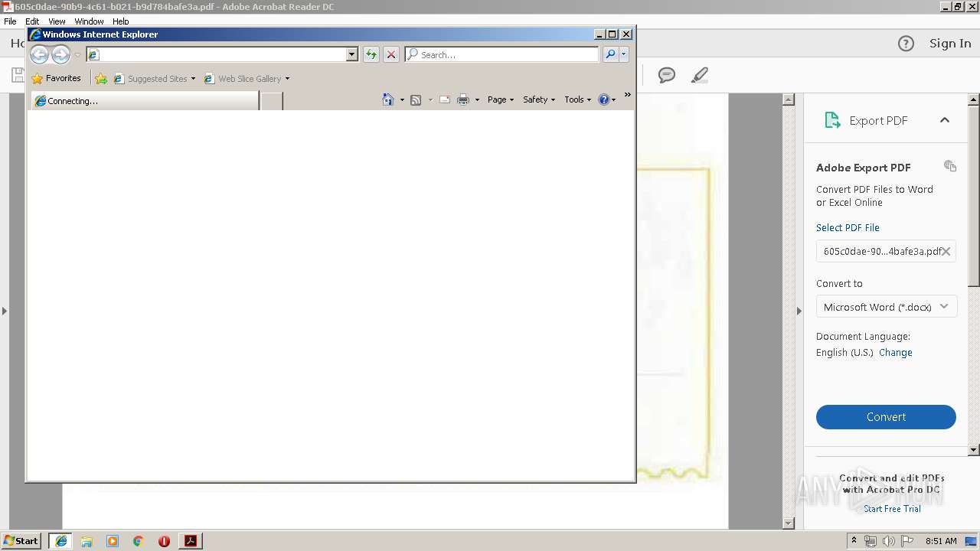Click the green Refresh icon in Internet Explorer

pyautogui.click(x=371, y=54)
